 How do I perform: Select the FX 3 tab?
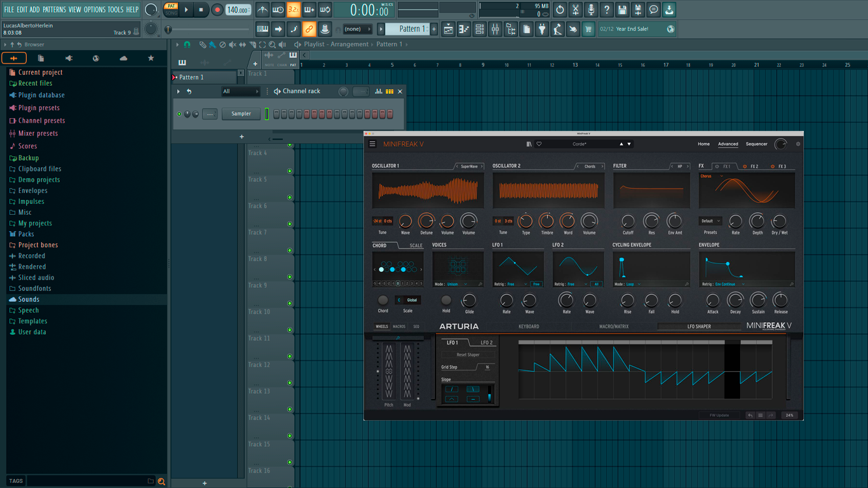point(782,166)
